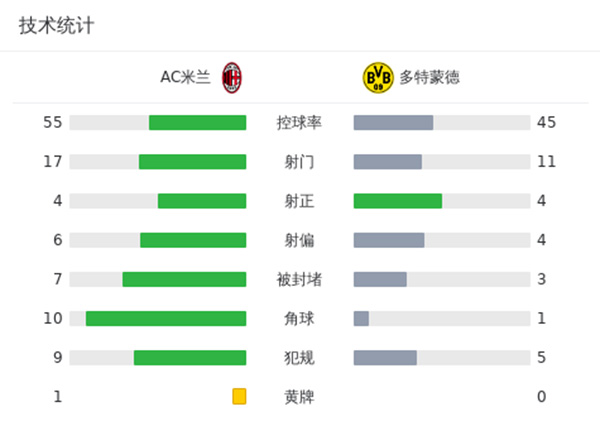Click Dortmund's gray possession bar
The image size is (600, 421).
coord(393,123)
